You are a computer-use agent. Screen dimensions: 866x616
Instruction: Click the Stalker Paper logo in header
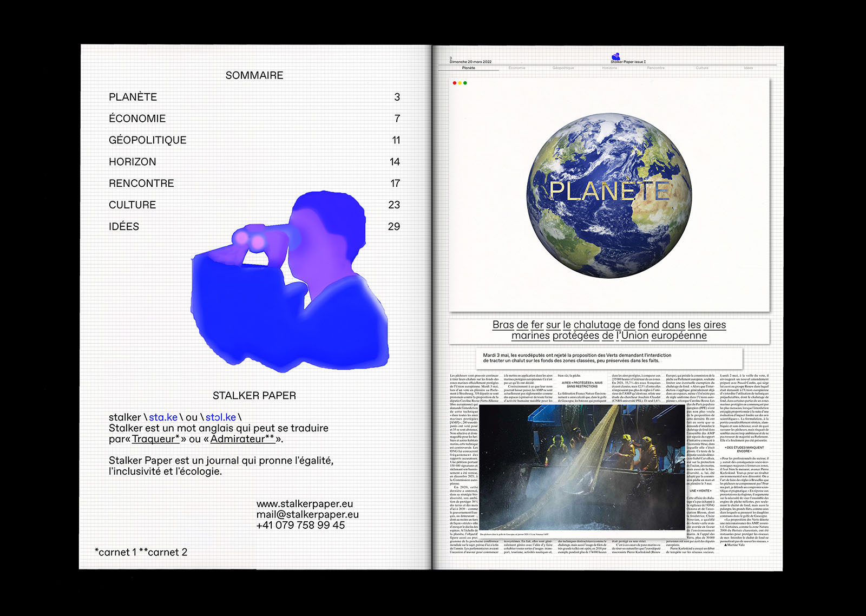615,56
